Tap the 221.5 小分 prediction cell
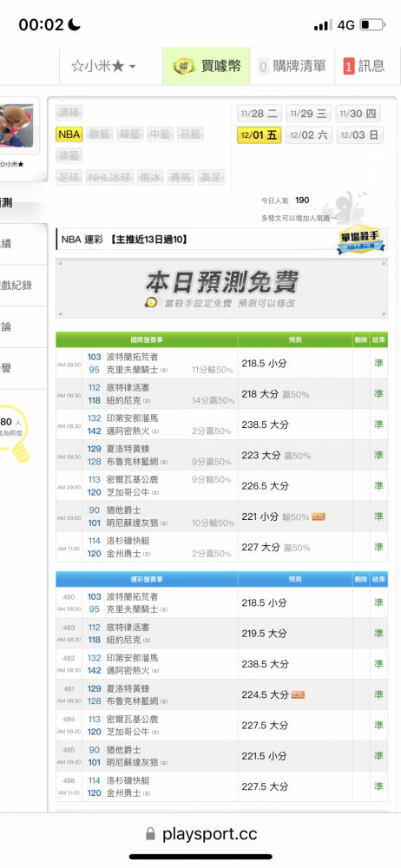 [x=295, y=756]
